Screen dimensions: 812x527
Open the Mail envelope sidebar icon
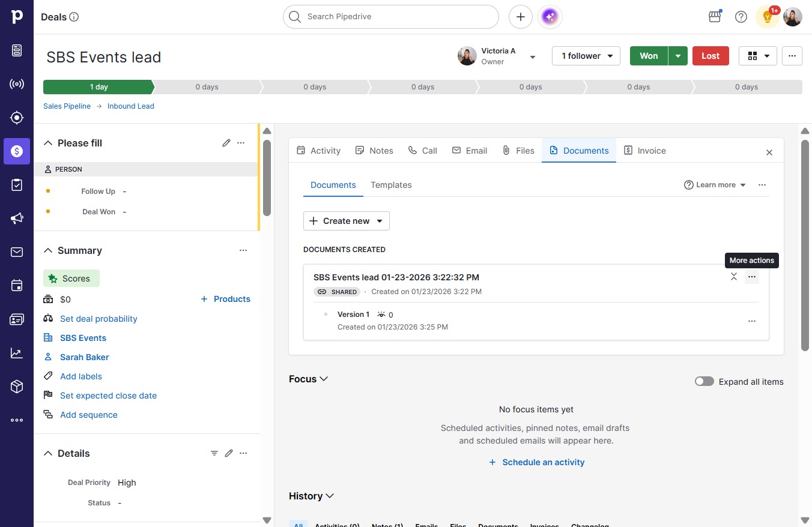[x=17, y=252]
